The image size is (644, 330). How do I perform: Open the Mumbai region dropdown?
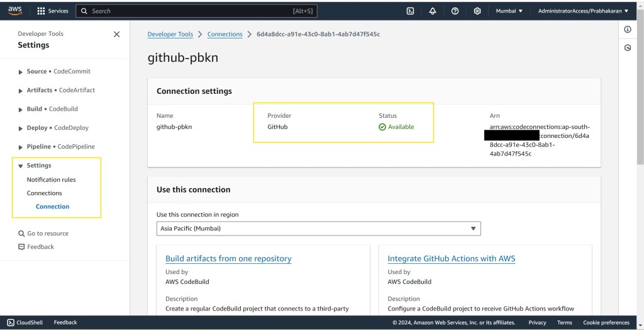509,11
